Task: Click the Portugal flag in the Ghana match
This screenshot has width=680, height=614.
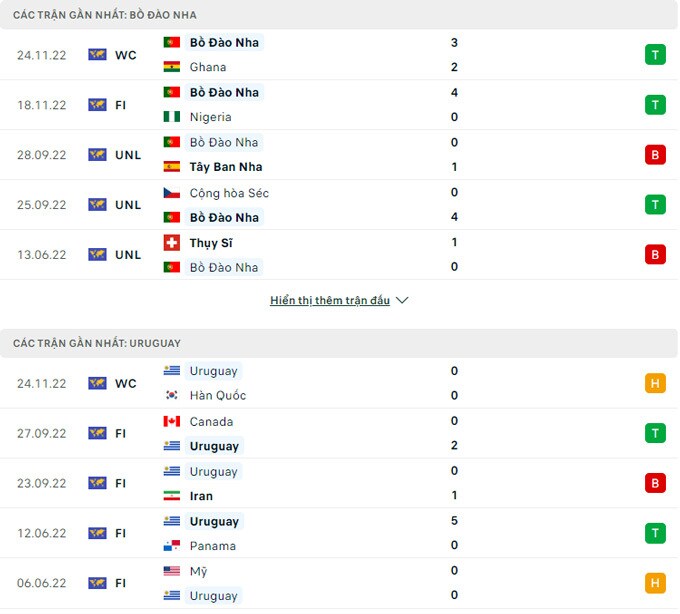Action: [171, 42]
